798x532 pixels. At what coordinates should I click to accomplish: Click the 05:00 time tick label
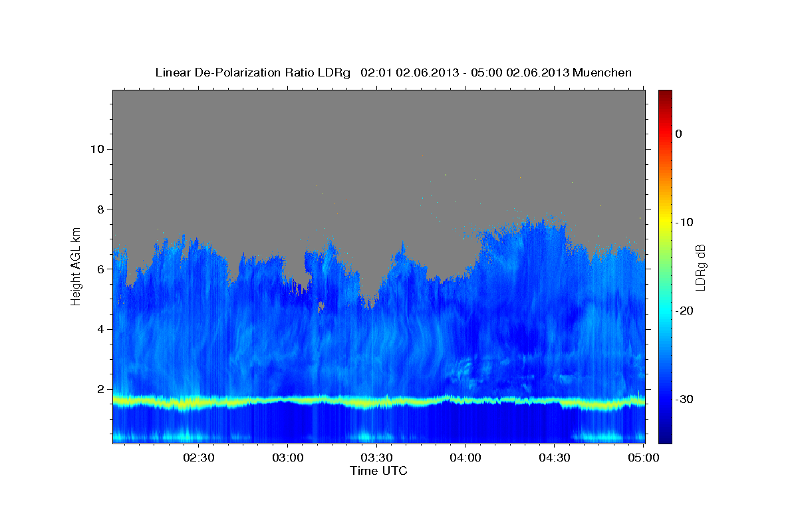[x=643, y=458]
